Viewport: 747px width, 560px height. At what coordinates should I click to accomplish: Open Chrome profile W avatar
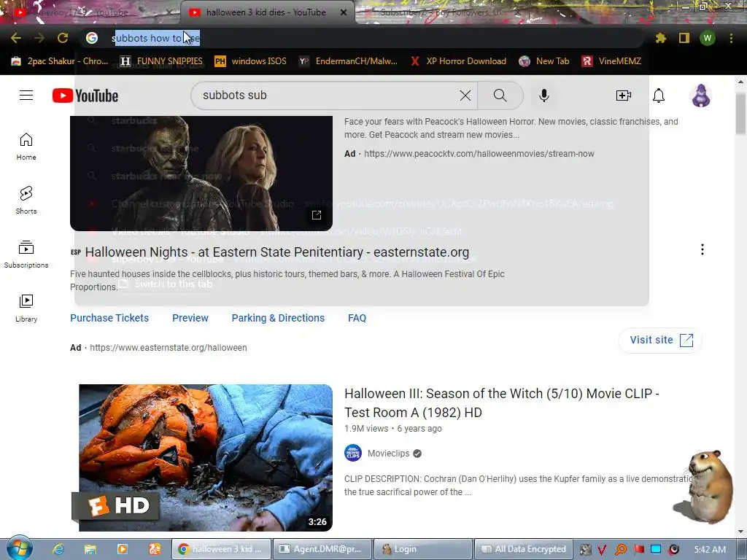click(708, 38)
